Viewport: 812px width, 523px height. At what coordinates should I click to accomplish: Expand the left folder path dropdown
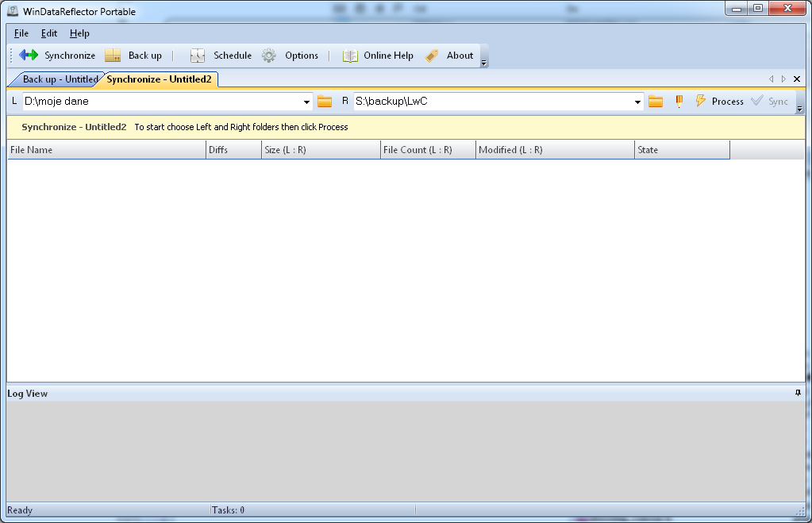306,102
